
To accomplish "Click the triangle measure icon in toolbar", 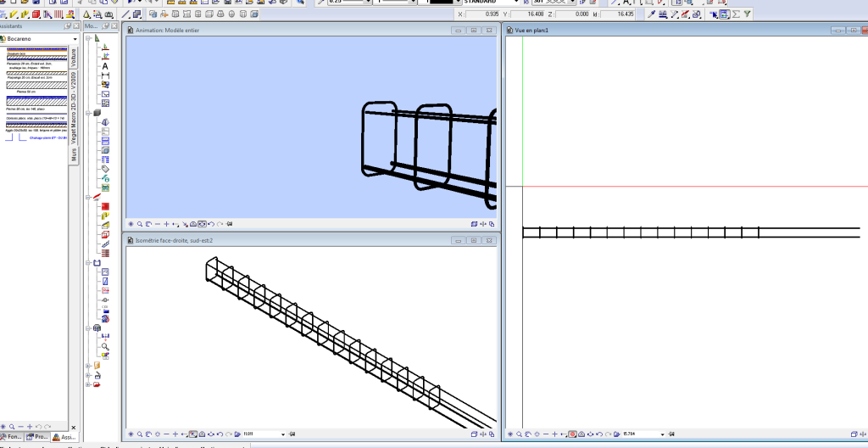I will (86, 14).
